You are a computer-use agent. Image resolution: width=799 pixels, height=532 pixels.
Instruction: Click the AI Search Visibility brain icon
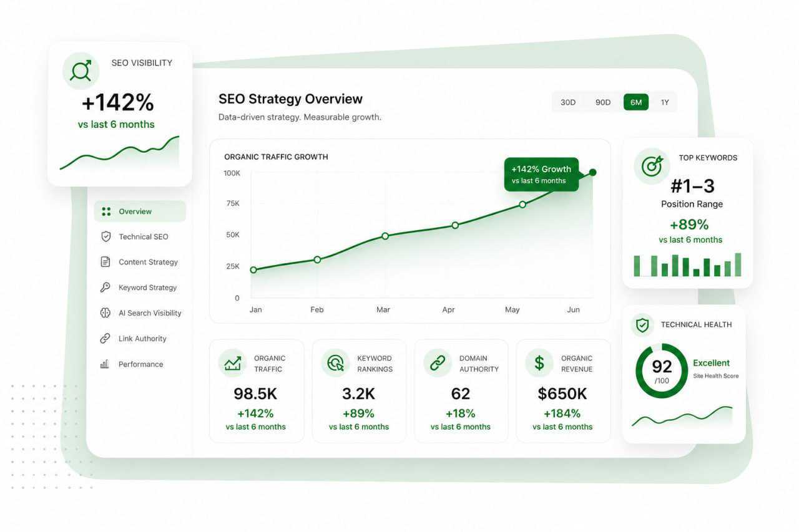click(x=105, y=313)
